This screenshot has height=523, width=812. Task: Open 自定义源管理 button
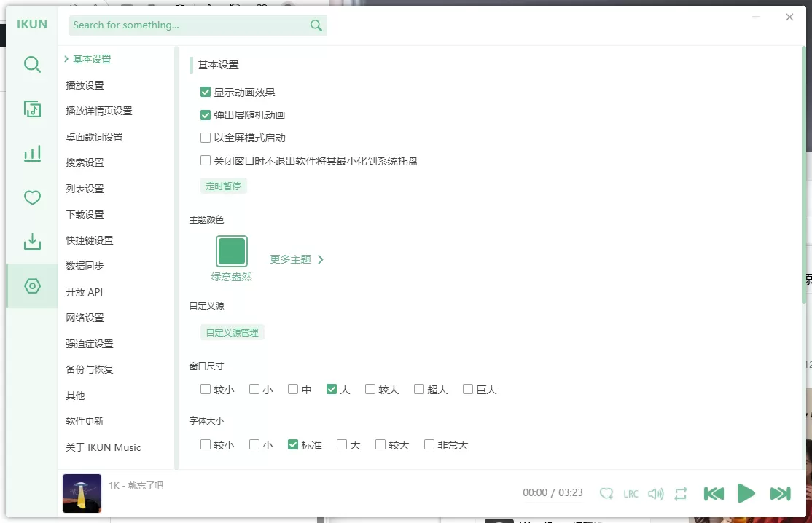(x=232, y=332)
